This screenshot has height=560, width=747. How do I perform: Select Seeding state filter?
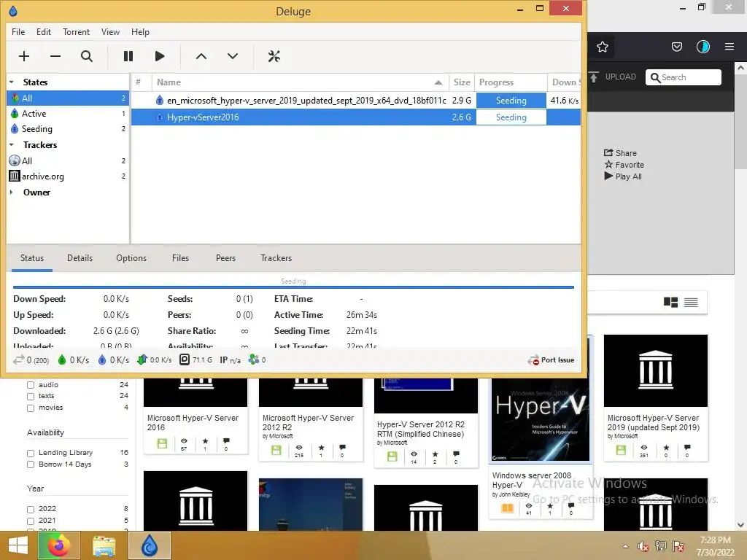point(68,128)
